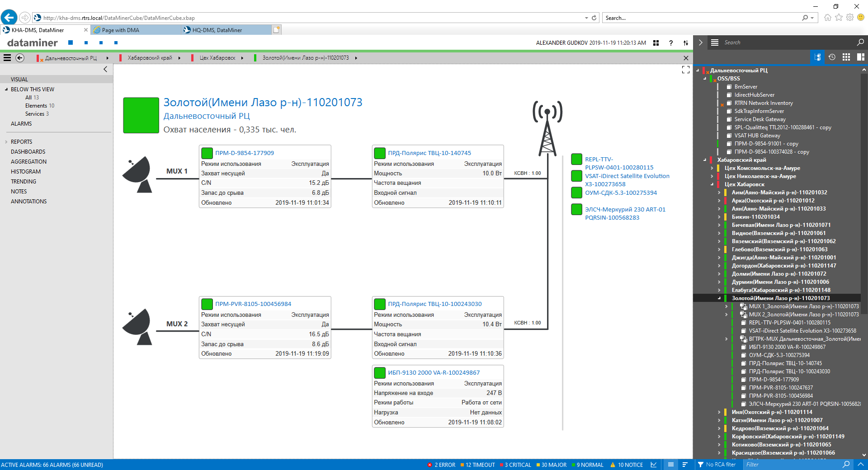
Task: Expand the Цех Комсомольск-на-Амуре tree node
Action: 712,168
